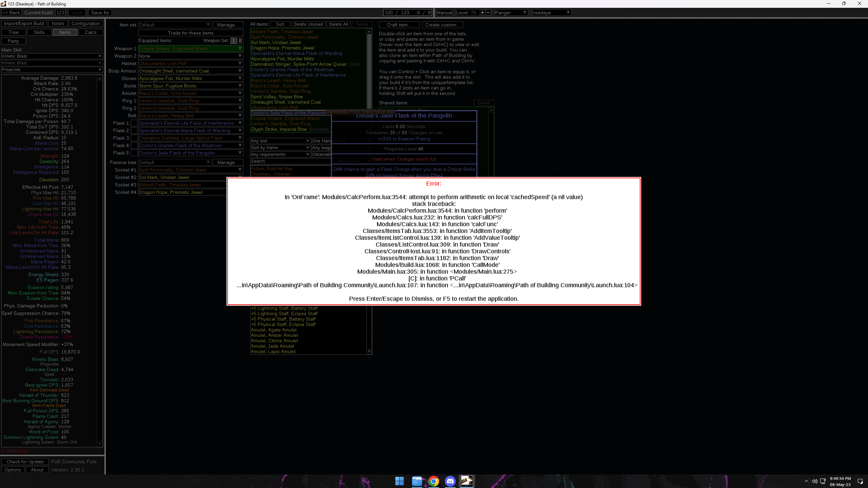The width and height of the screenshot is (868, 488).
Task: Click the current build name field
Action: point(60,13)
